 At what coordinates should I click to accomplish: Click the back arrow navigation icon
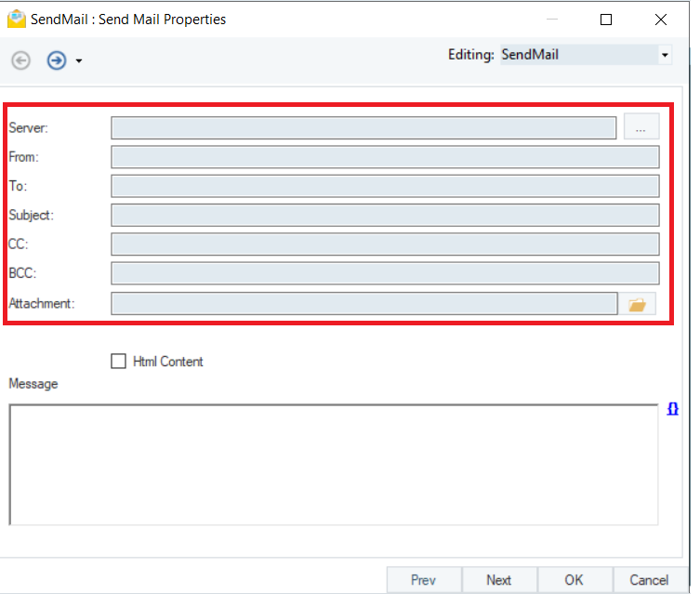[21, 60]
